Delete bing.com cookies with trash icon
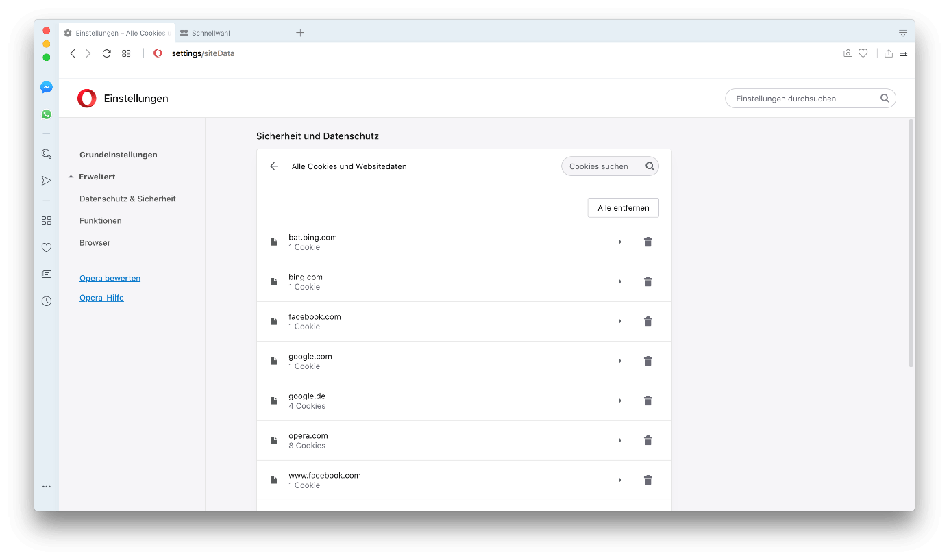The image size is (949, 560). (648, 281)
